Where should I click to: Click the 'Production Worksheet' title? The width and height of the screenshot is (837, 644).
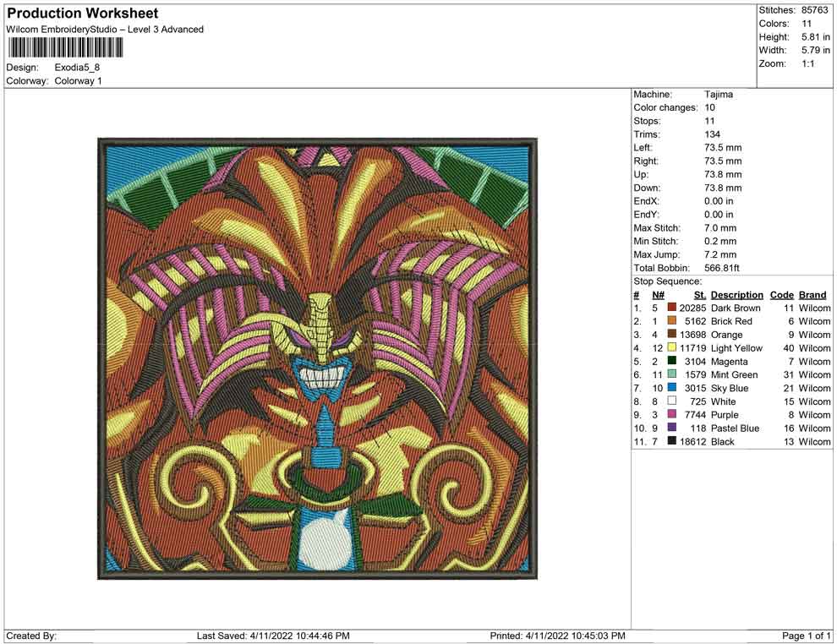[82, 13]
